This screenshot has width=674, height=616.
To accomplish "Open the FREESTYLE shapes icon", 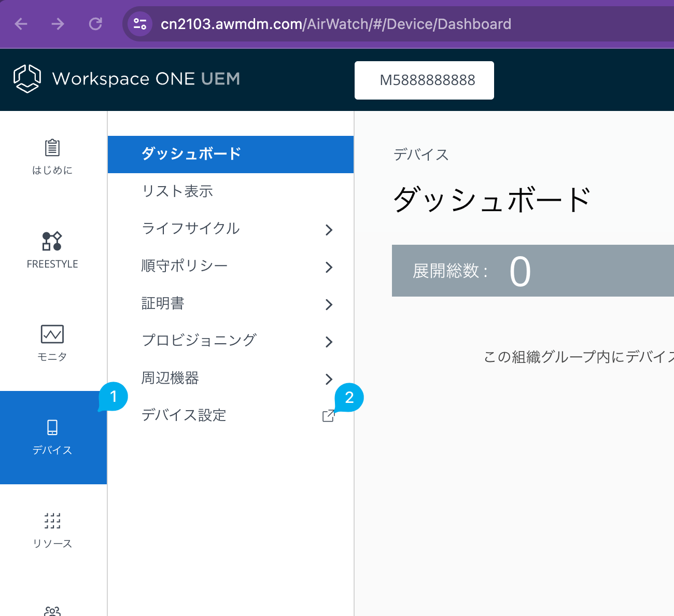I will (x=52, y=241).
